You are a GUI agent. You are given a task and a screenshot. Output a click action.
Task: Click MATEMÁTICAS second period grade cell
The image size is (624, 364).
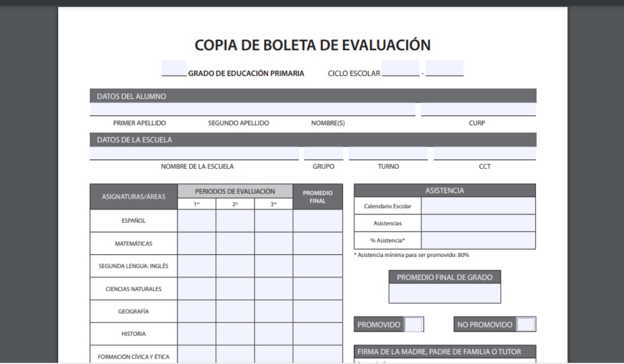tap(235, 243)
